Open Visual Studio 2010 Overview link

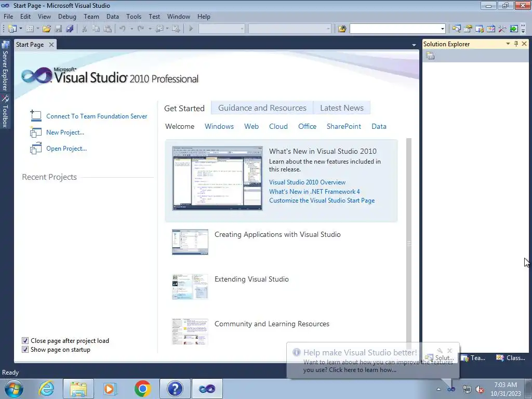pyautogui.click(x=307, y=182)
